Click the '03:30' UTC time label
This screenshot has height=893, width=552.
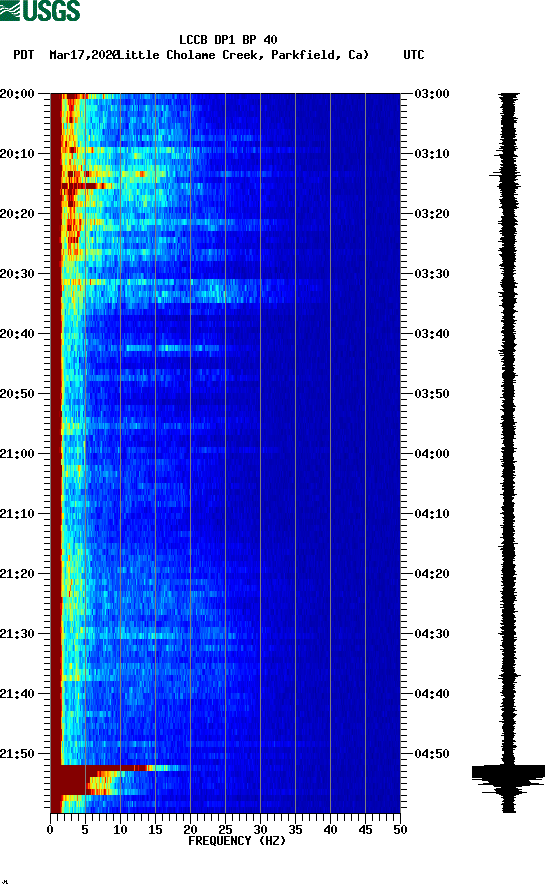[432, 273]
